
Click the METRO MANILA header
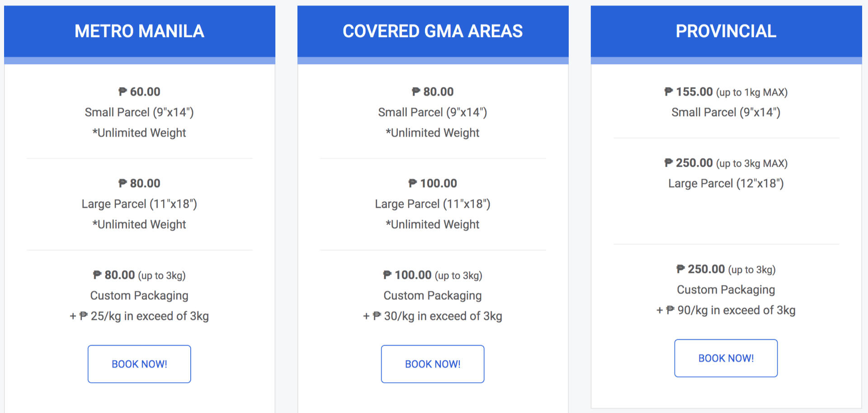[x=139, y=31]
